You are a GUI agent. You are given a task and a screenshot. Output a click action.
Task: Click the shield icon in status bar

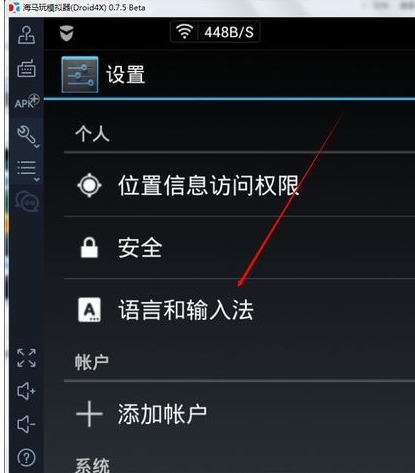[x=67, y=33]
